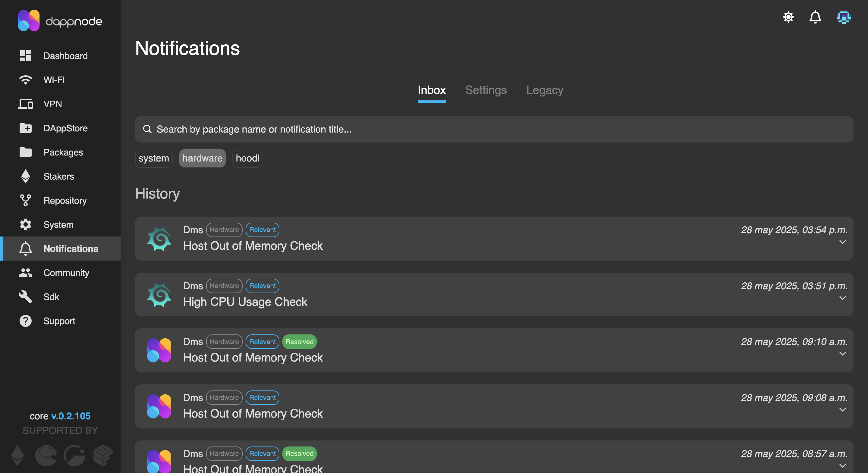Enable the hoodi filter chip
Image resolution: width=868 pixels, height=473 pixels.
pos(247,158)
